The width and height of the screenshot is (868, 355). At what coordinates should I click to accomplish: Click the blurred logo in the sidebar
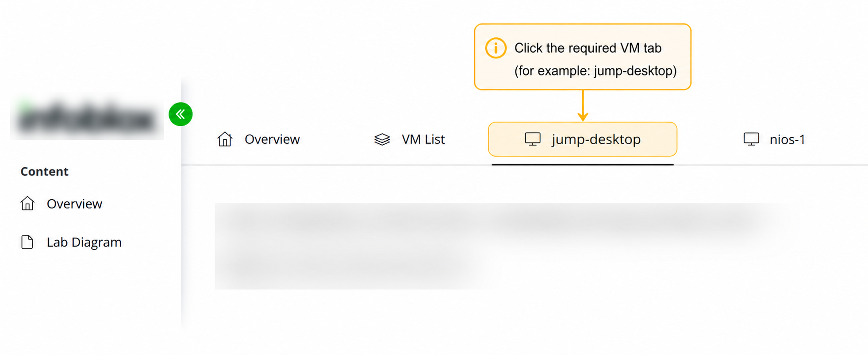(87, 116)
